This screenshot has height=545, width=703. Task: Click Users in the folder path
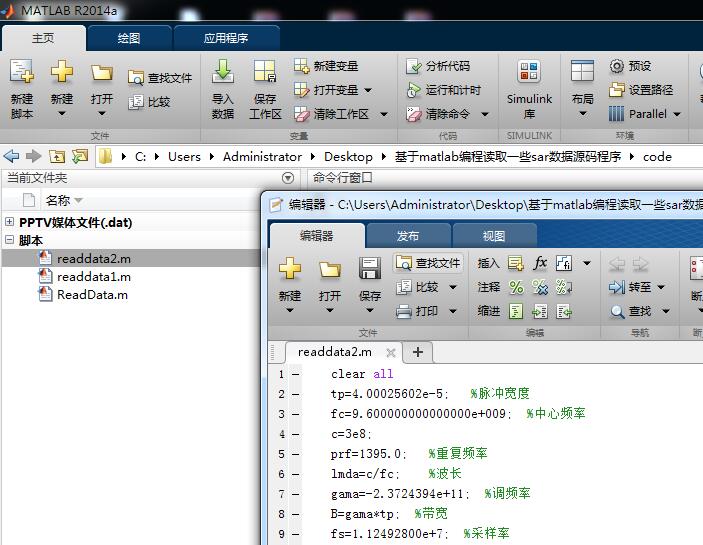(184, 157)
